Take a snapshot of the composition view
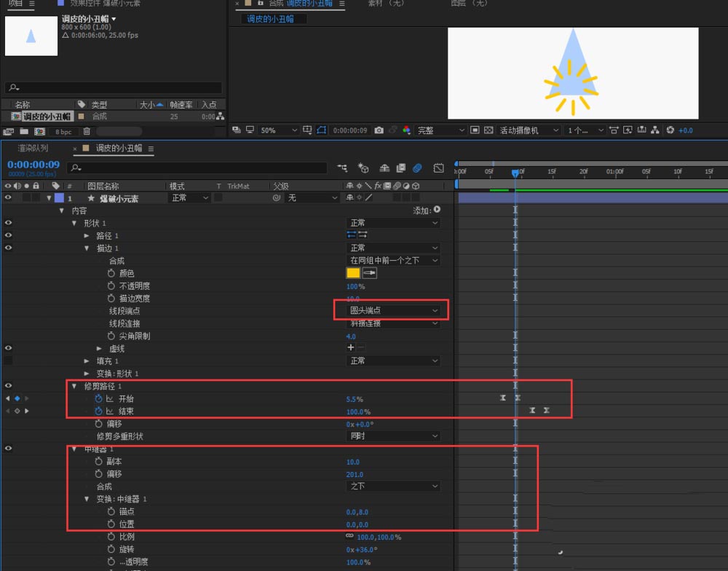The image size is (728, 571). pyautogui.click(x=379, y=130)
